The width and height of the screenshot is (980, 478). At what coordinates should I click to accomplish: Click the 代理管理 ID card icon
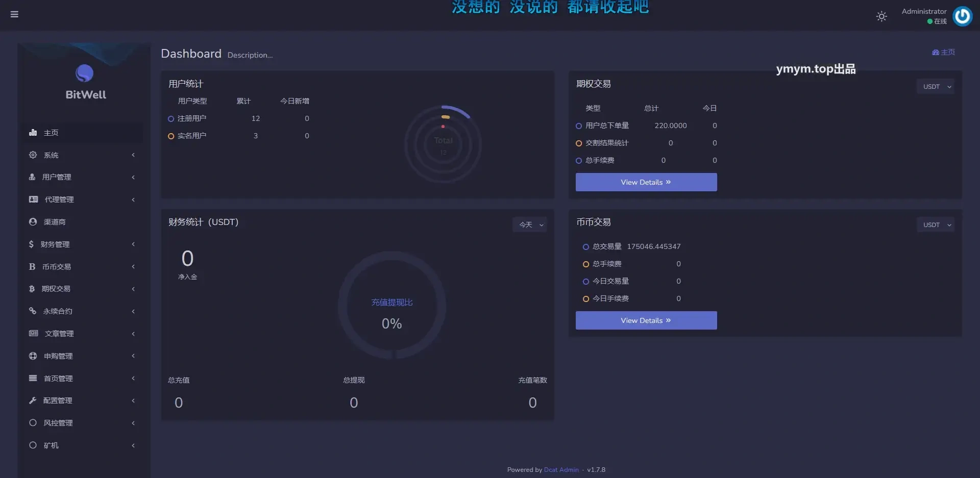pyautogui.click(x=33, y=199)
